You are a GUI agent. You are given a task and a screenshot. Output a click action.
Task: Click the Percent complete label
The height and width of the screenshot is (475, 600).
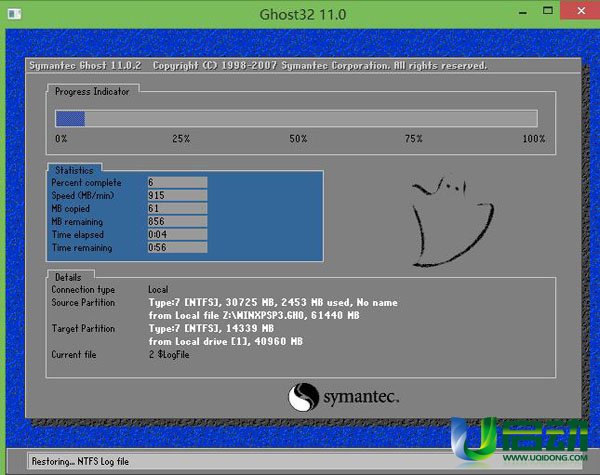[86, 183]
